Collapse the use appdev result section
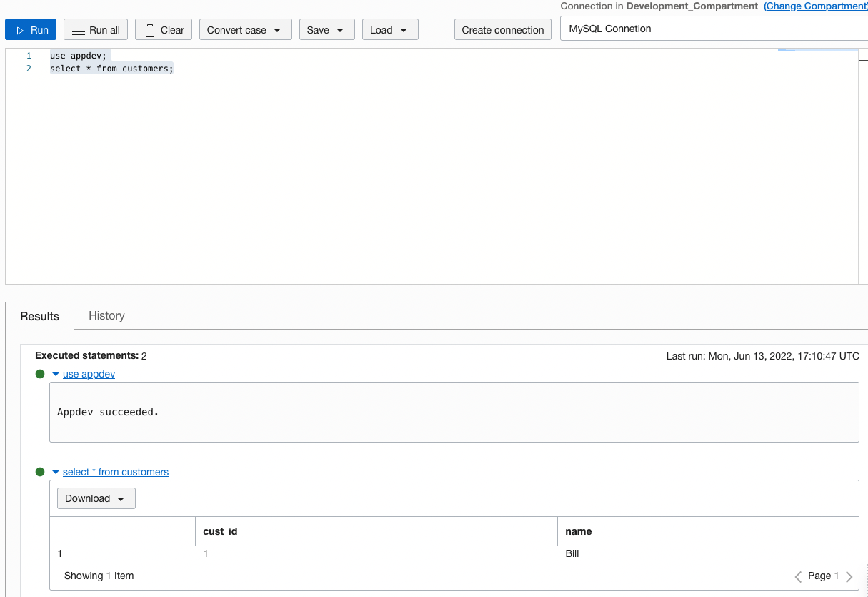Viewport: 868px width, 597px height. (x=56, y=373)
